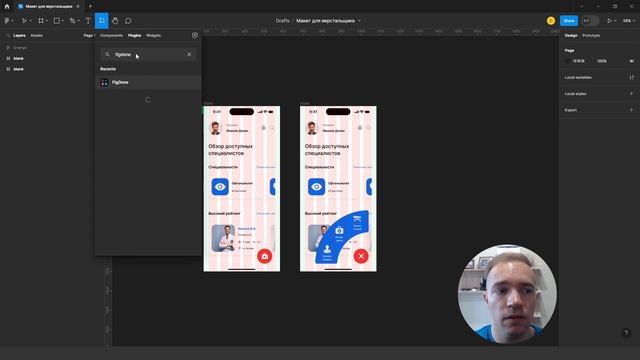640x360 pixels.
Task: Select doctor photo in left phone frame
Action: tap(223, 238)
